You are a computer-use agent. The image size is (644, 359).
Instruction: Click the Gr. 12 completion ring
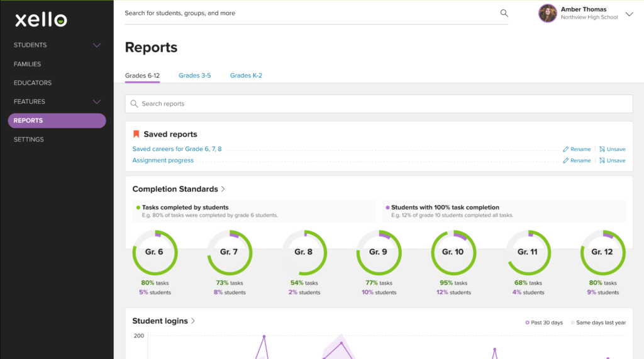pos(603,253)
